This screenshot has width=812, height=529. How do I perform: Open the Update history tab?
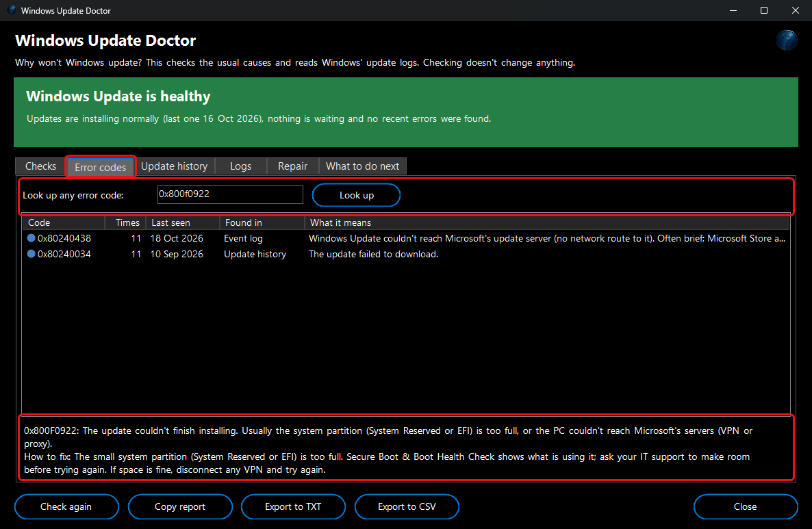tap(175, 166)
